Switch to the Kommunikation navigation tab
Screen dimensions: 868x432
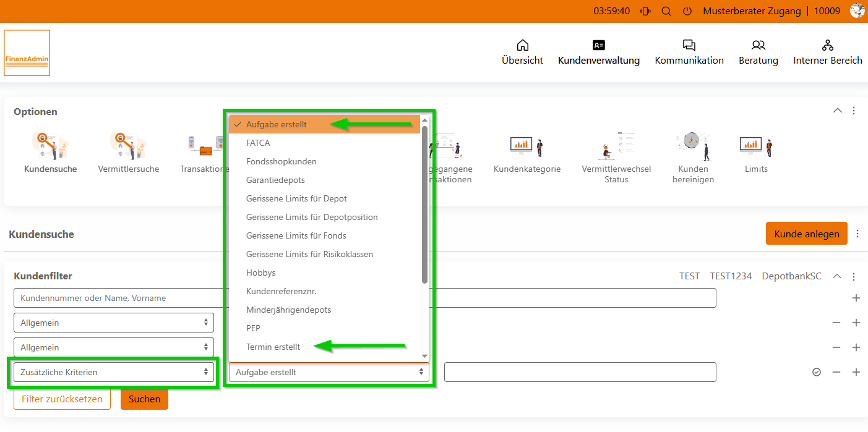point(689,52)
